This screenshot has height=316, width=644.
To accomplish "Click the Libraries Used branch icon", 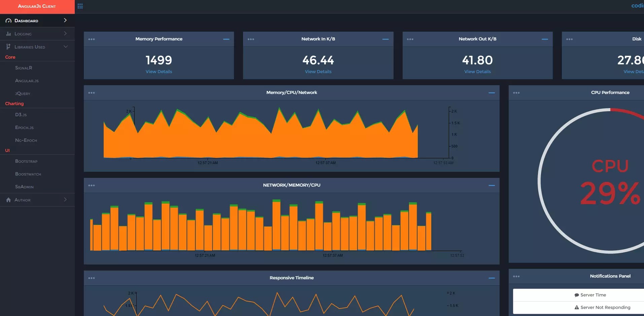I will coord(8,46).
